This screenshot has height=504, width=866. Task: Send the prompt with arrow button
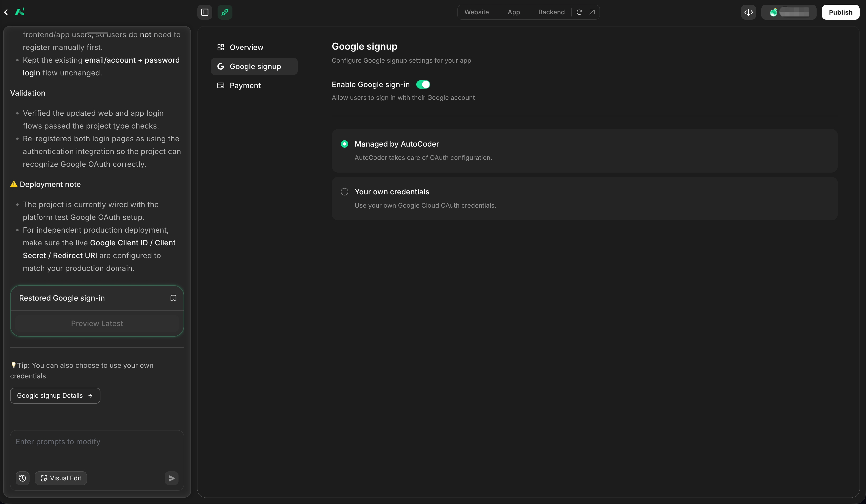(x=172, y=478)
